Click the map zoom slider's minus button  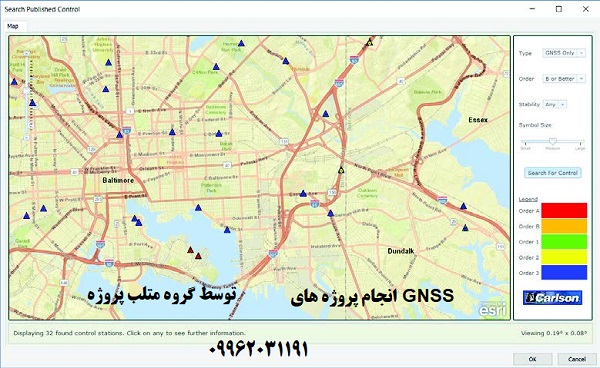point(26,137)
